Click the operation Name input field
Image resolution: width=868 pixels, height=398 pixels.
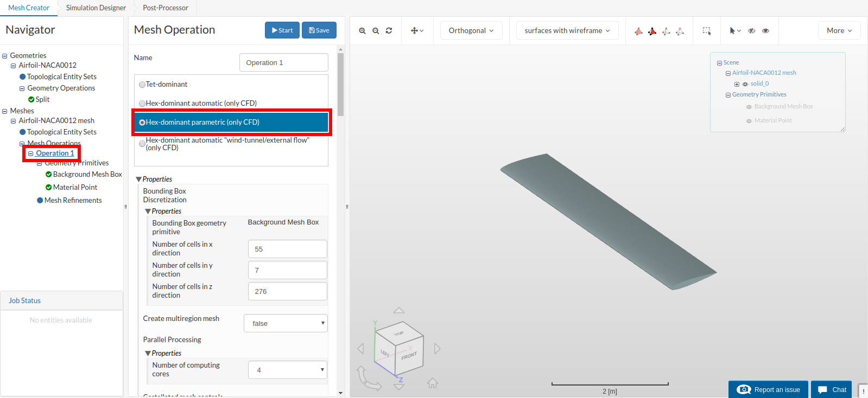coord(284,62)
